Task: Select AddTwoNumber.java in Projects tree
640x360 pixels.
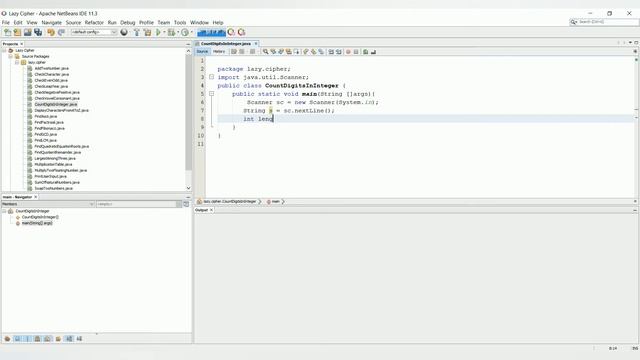Action: coord(51,69)
